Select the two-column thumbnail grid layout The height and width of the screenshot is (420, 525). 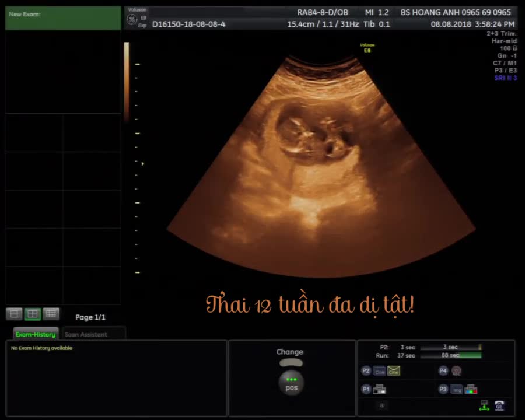coord(33,314)
